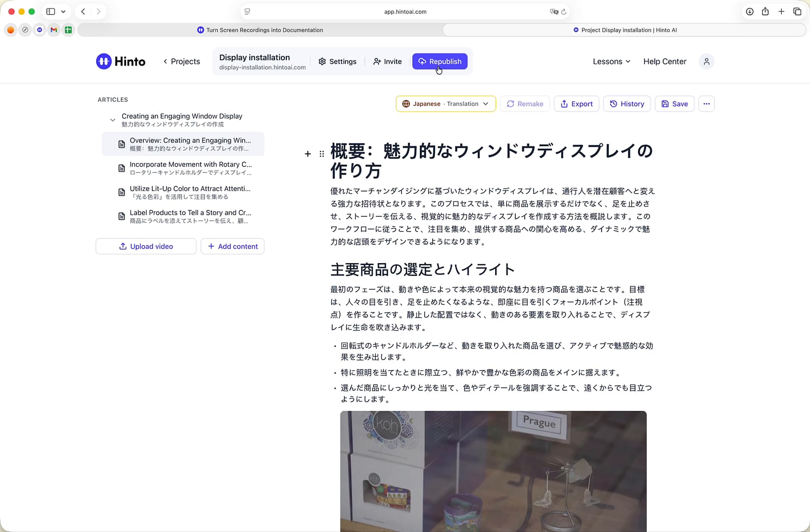Open Safari sidebar toggle dropdown arrow
The height and width of the screenshot is (532, 810).
(63, 11)
